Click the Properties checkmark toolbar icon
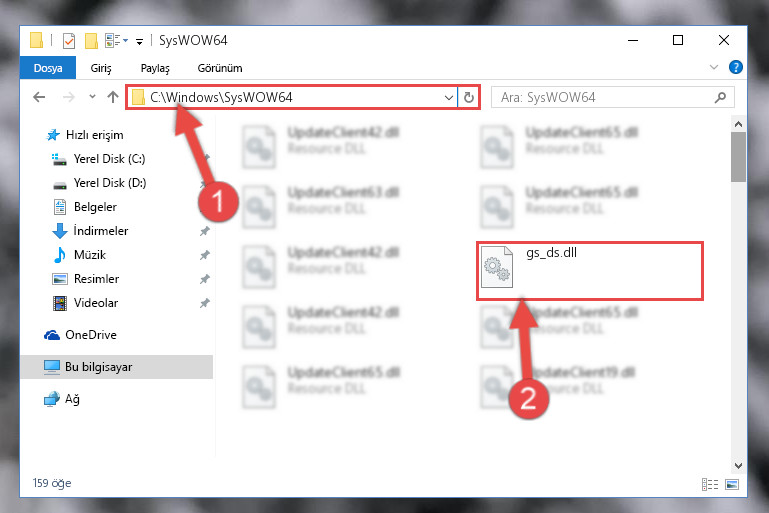The height and width of the screenshot is (513, 769). [x=69, y=41]
